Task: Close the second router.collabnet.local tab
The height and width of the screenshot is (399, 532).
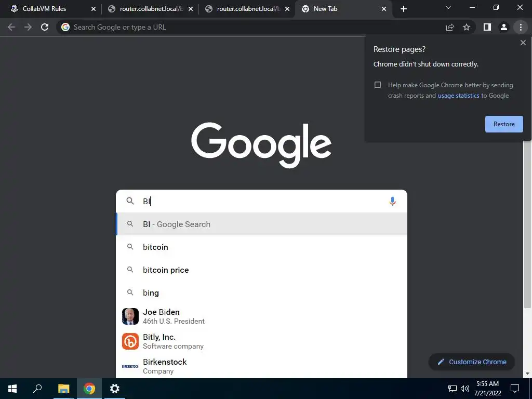Action: point(287,9)
